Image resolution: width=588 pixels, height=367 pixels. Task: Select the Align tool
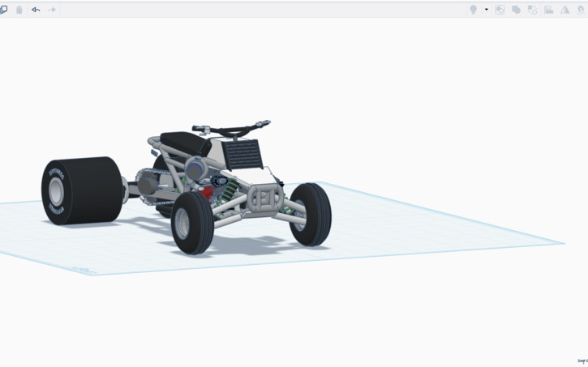click(548, 10)
